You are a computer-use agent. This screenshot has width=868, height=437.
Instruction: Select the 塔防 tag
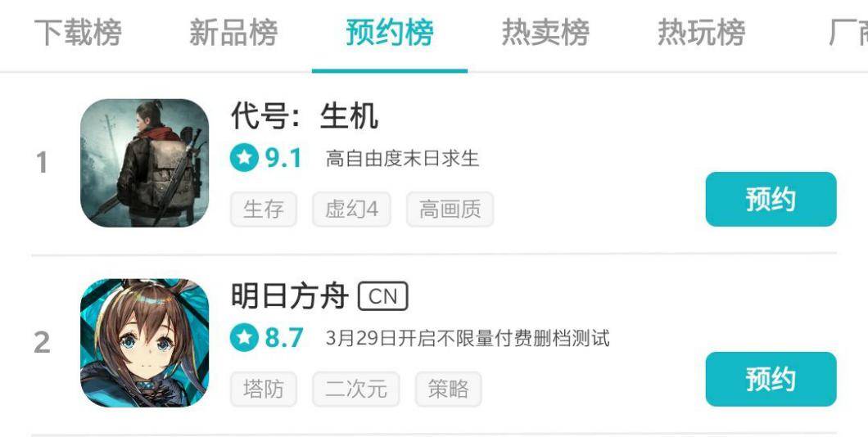[264, 389]
